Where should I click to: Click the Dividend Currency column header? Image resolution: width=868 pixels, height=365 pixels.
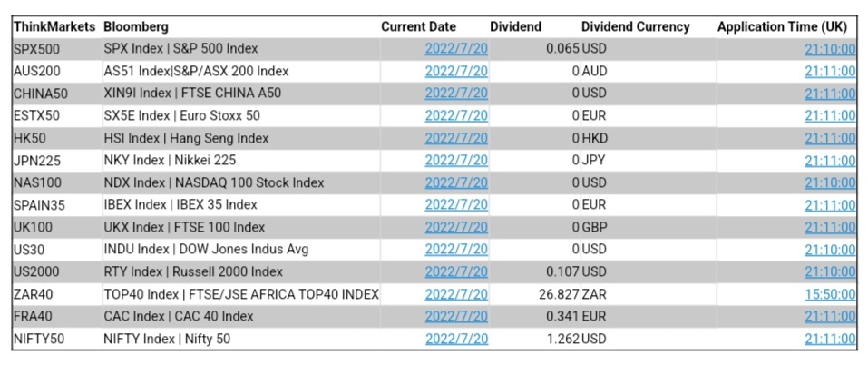[635, 27]
